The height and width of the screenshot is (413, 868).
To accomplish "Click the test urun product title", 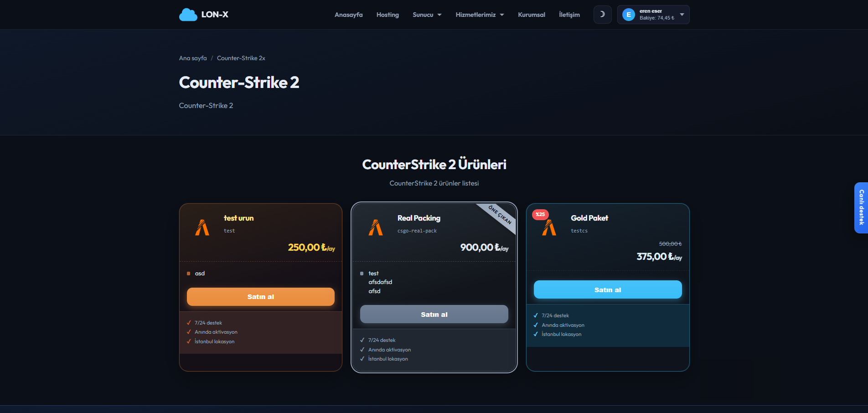I will coord(238,218).
